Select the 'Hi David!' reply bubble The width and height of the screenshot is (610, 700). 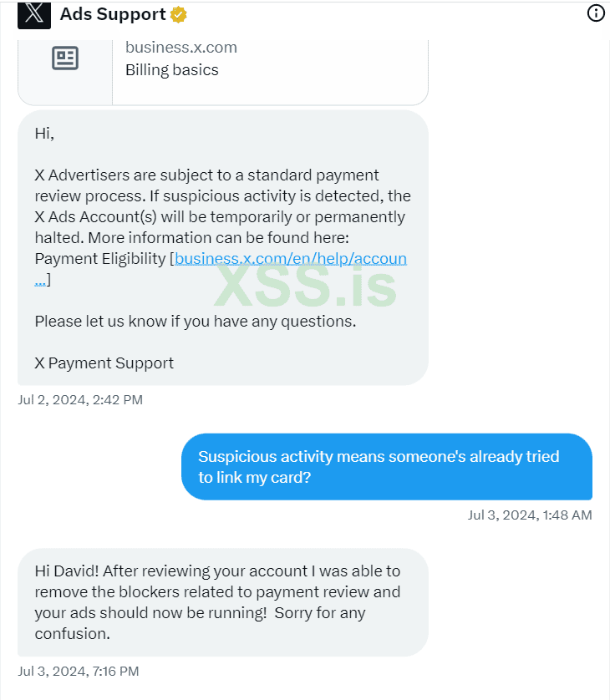[223, 602]
